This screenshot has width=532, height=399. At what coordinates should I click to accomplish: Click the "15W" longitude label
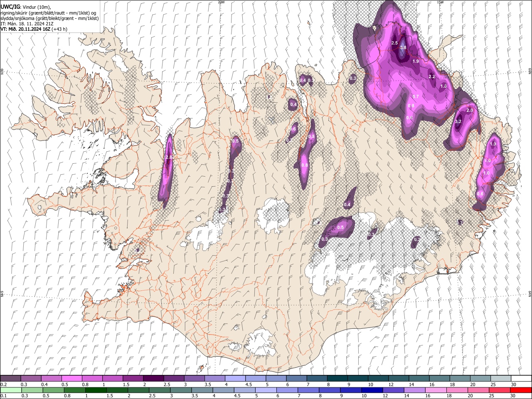pos(440,2)
